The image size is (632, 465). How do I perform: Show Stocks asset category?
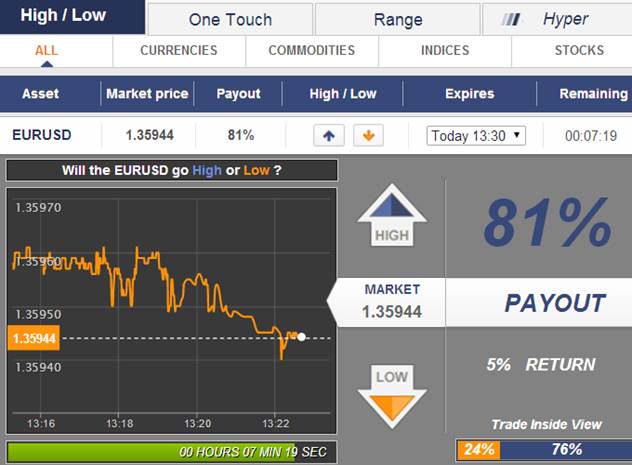pyautogui.click(x=579, y=50)
